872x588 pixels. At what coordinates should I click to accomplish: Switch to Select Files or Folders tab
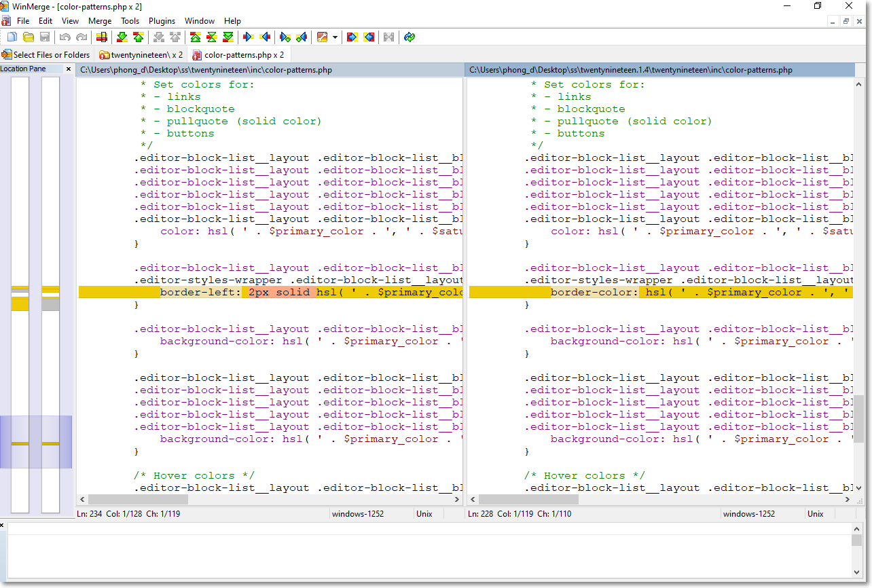point(46,55)
